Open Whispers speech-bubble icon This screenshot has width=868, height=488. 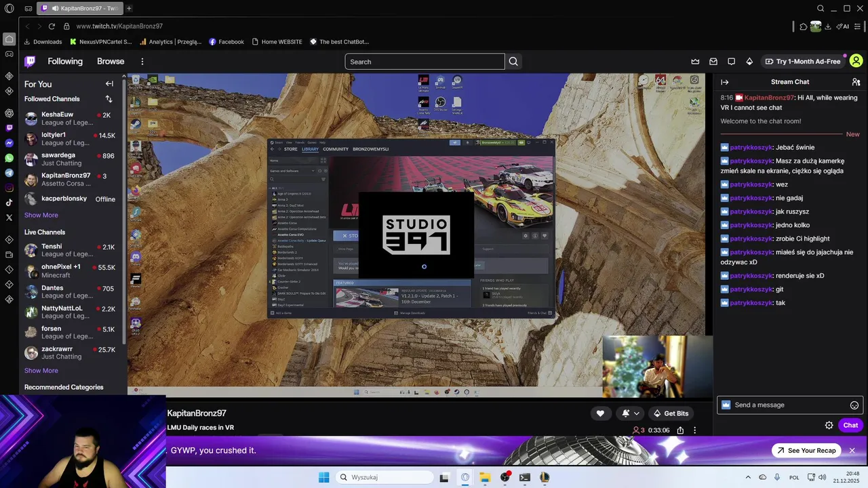tap(732, 62)
